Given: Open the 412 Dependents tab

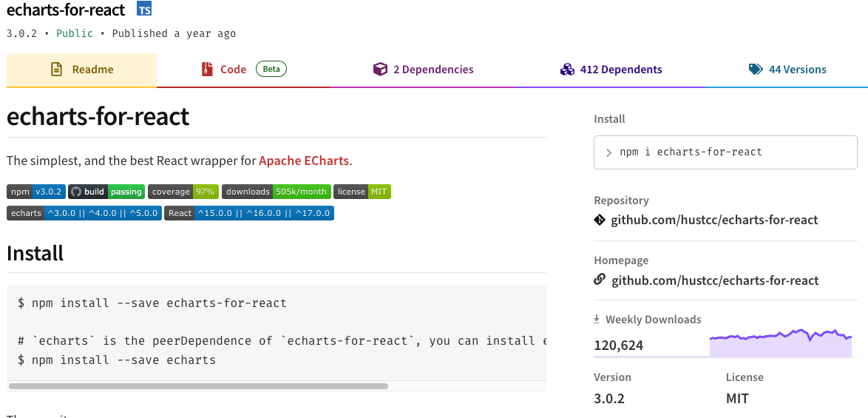Looking at the screenshot, I should click(x=611, y=70).
